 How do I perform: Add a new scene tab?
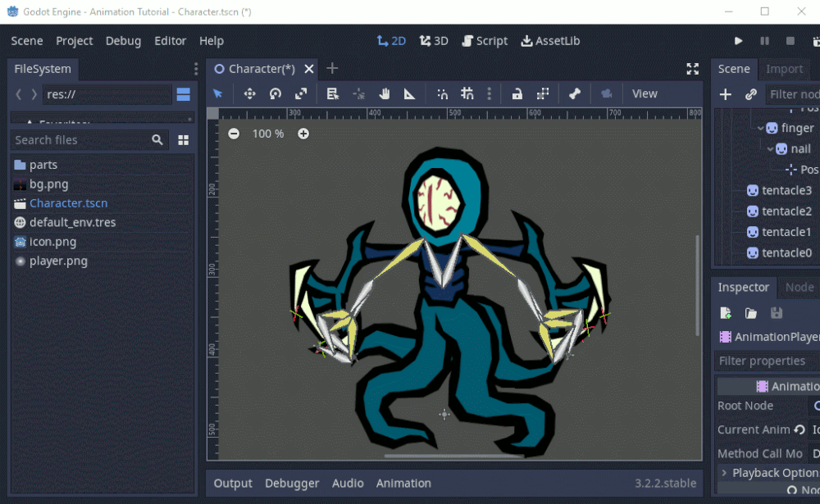[x=332, y=68]
